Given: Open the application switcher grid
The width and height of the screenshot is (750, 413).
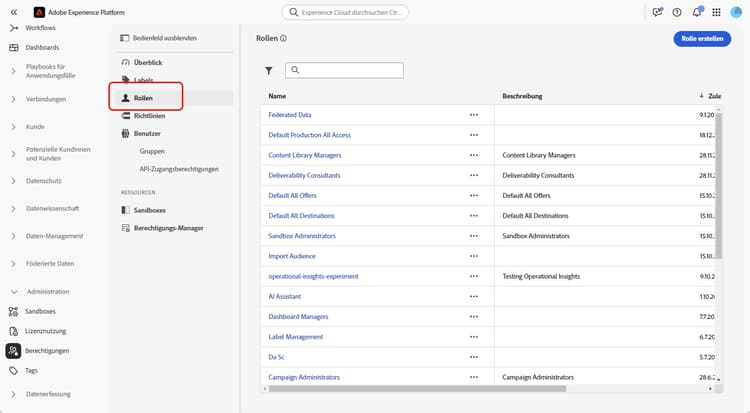Looking at the screenshot, I should tap(716, 12).
